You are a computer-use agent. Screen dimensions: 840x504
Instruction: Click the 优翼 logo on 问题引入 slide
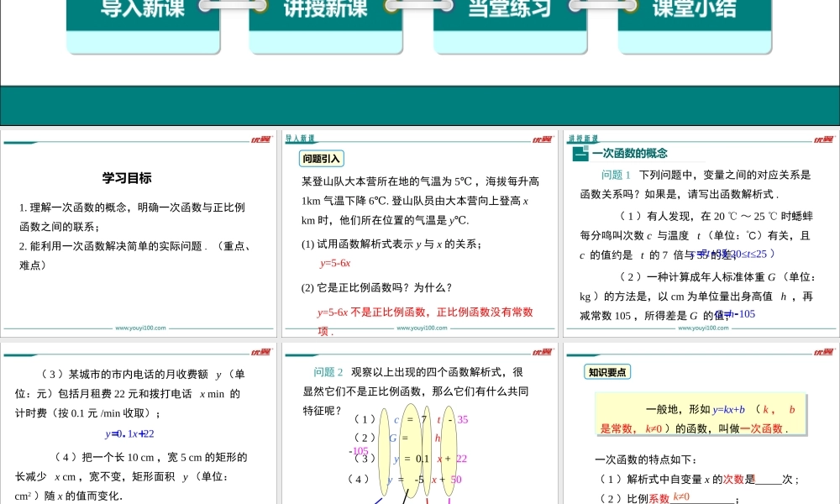(x=542, y=140)
